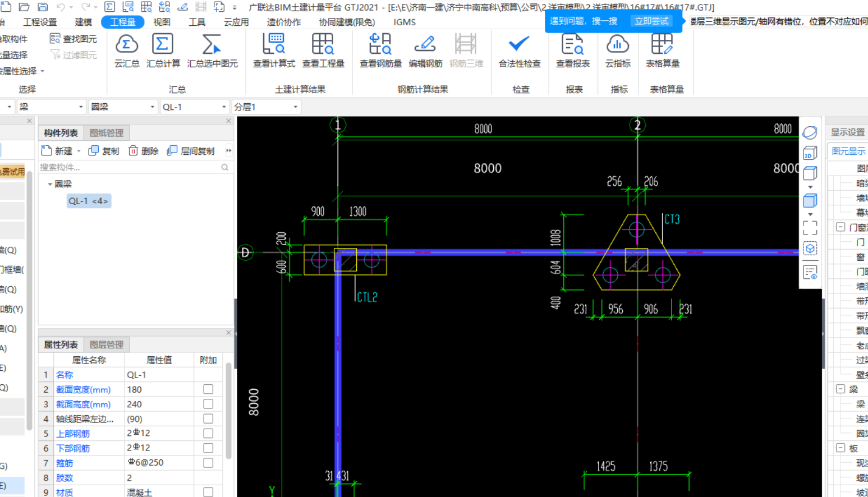This screenshot has width=868, height=497.
Task: Click the 名称 property link in row 1
Action: point(65,375)
